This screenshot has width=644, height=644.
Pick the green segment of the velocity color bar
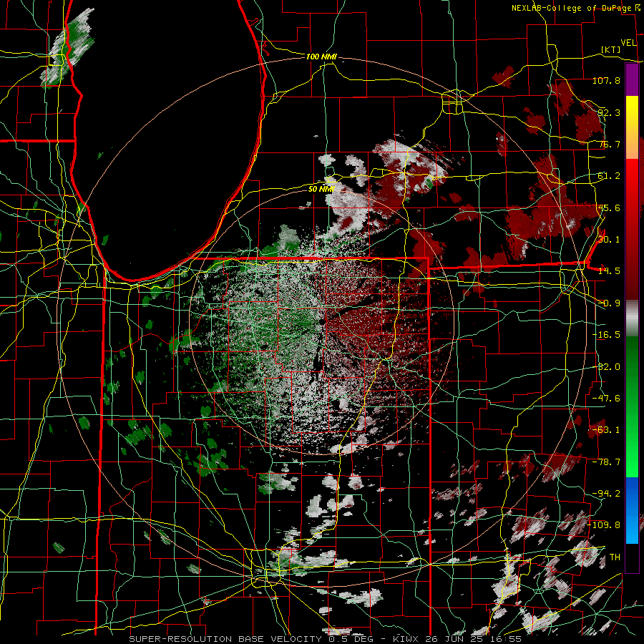(x=632, y=406)
